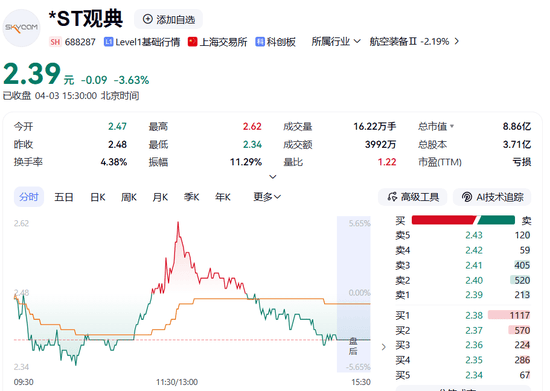Click the 卖3 price 2.41
Image resolution: width=550 pixels, height=391 pixels.
coord(474,265)
